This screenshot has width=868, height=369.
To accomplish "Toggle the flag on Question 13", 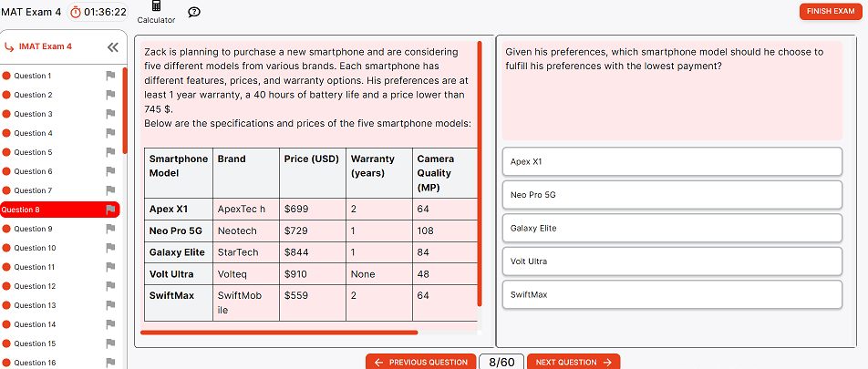I will (110, 305).
